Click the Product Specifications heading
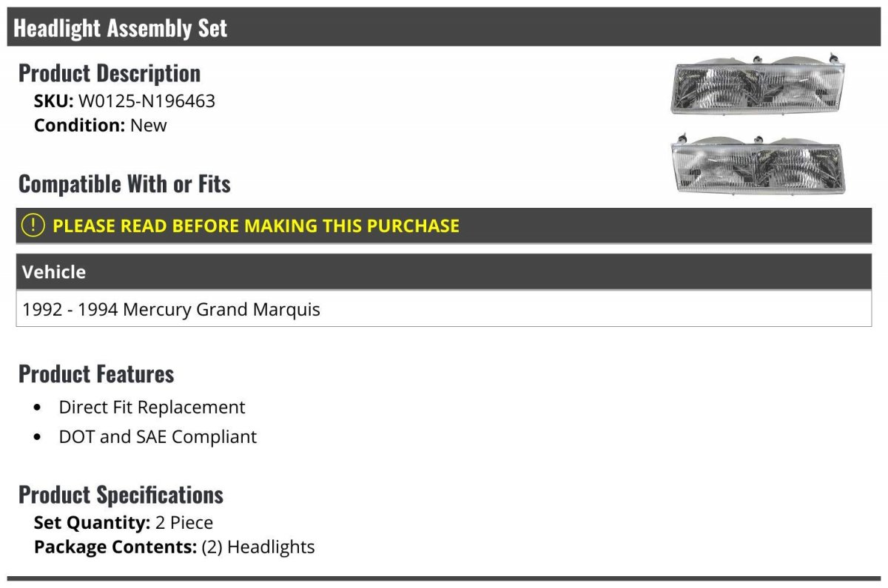Viewport: 888px width, 588px height. 121,494
